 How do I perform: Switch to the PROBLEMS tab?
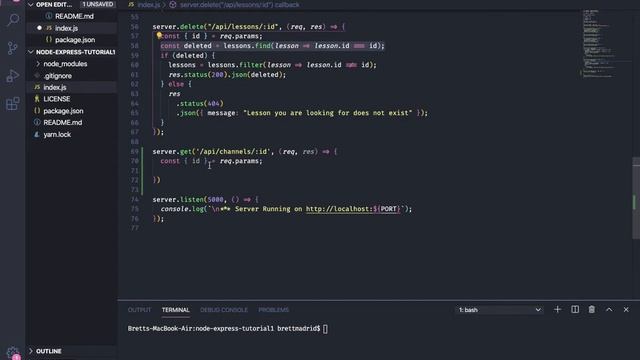pos(273,310)
